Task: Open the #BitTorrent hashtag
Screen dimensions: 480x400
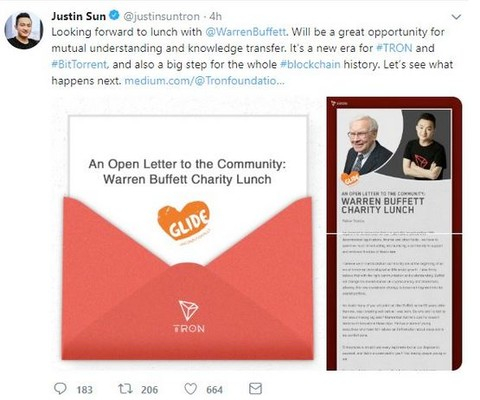Action: click(x=80, y=64)
